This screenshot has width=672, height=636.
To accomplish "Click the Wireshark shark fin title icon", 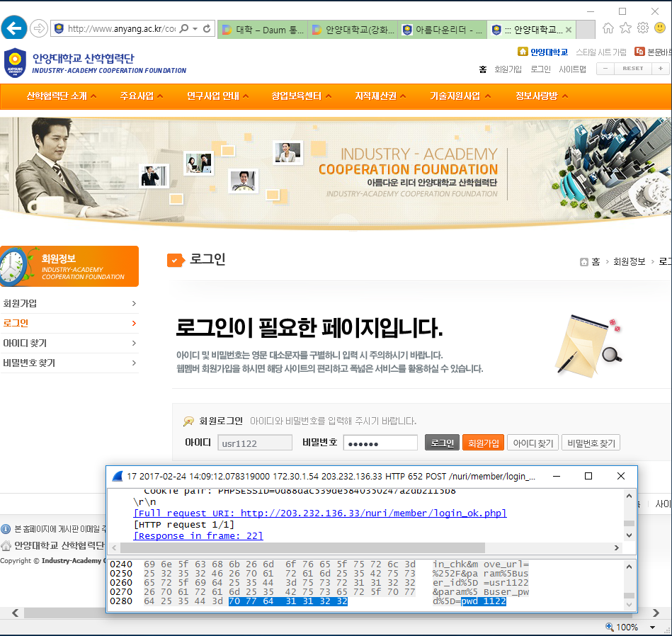I will [118, 476].
